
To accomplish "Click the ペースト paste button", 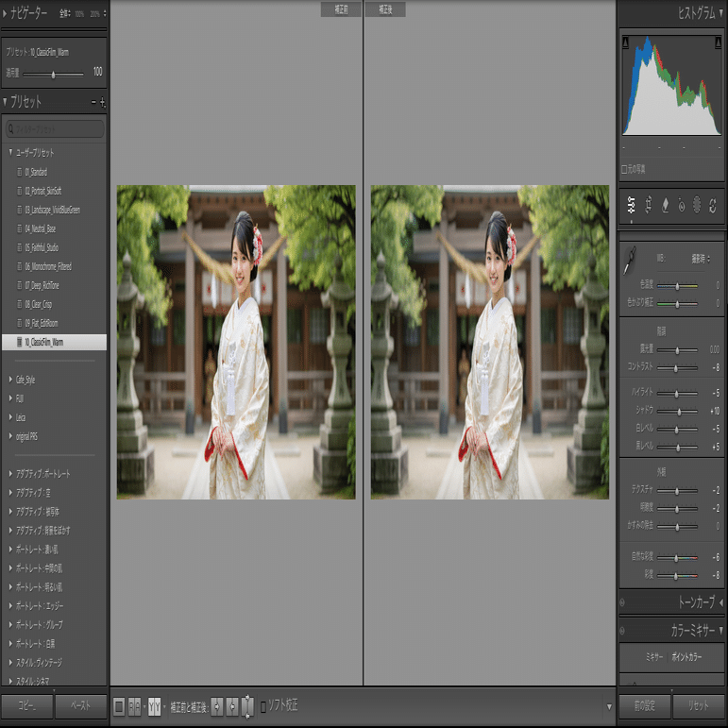I will point(81,706).
